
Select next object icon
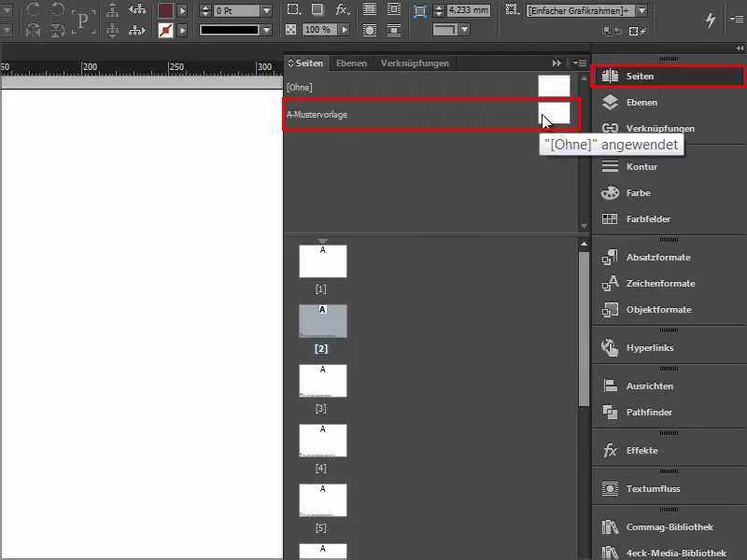(x=137, y=31)
